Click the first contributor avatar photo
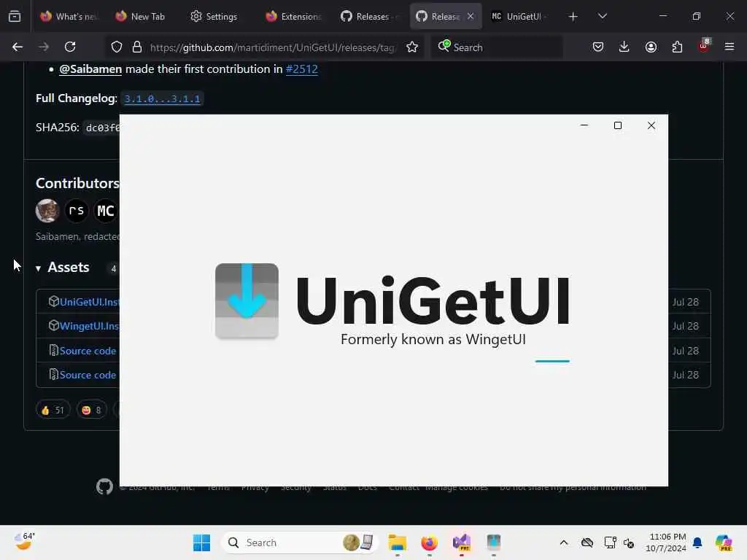Viewport: 747px width, 560px height. click(x=47, y=211)
